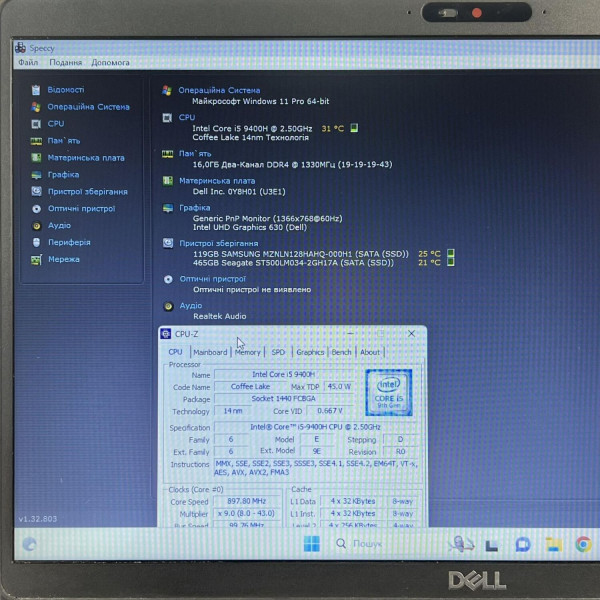Click the Intel UHD Graphics 630 (Dell) line

point(250,227)
